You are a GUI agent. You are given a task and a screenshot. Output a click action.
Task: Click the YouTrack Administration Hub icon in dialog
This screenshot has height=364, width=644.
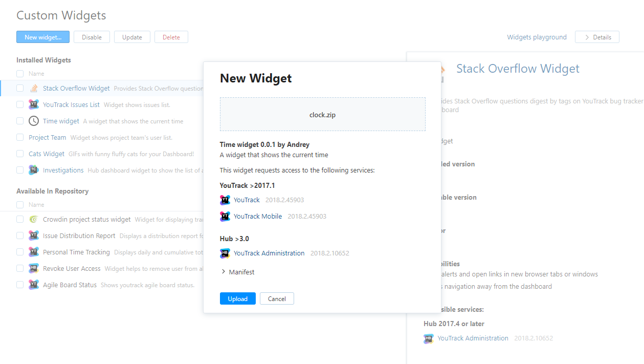pos(225,253)
